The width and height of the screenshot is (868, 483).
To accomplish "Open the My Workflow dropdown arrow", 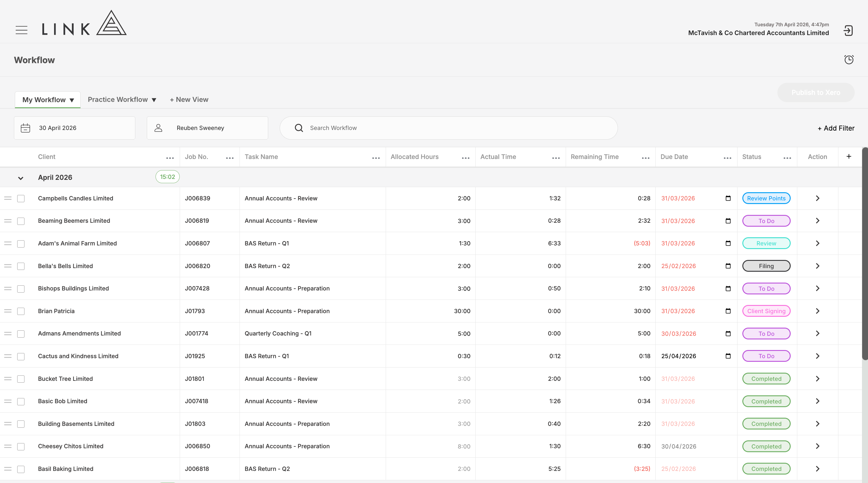I will pos(72,100).
